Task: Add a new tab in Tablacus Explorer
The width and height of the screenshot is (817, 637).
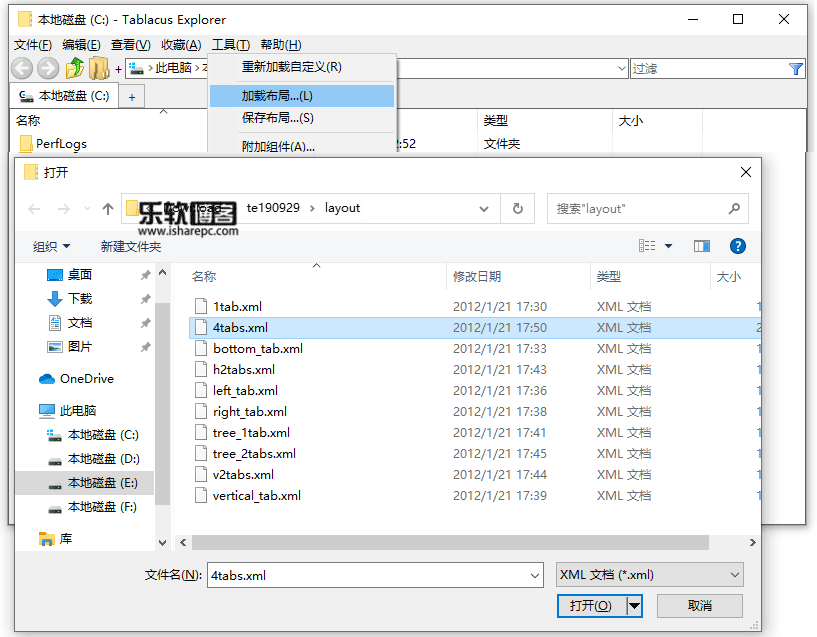Action: coord(132,97)
